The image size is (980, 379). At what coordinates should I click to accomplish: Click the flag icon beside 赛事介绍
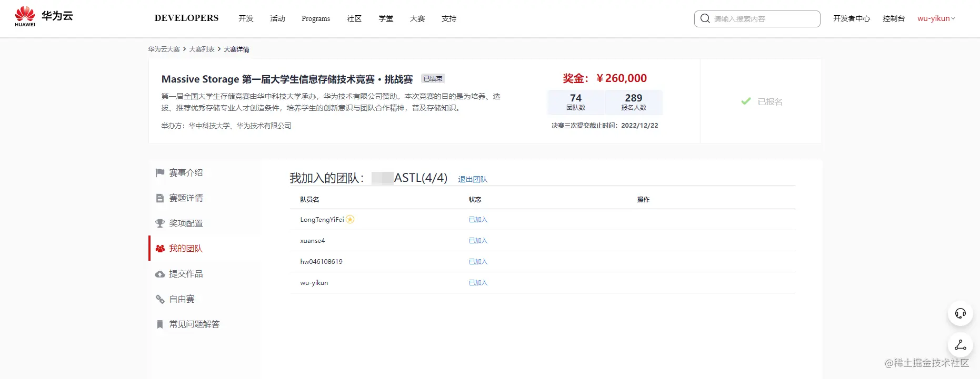tap(160, 172)
